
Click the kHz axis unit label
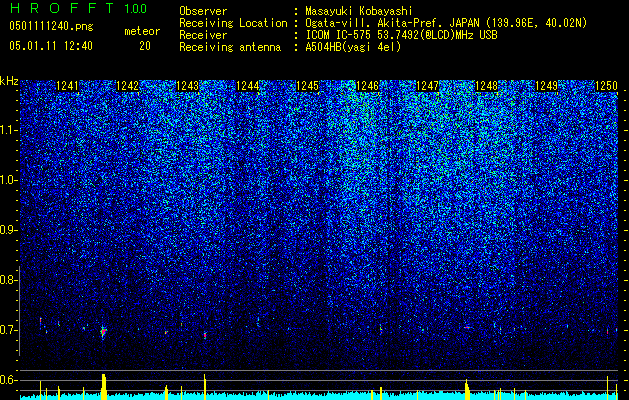pyautogui.click(x=9, y=81)
